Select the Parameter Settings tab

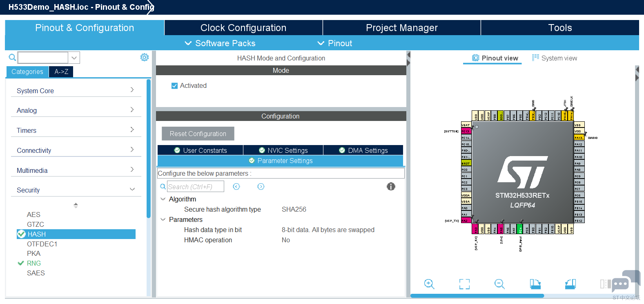pos(281,161)
